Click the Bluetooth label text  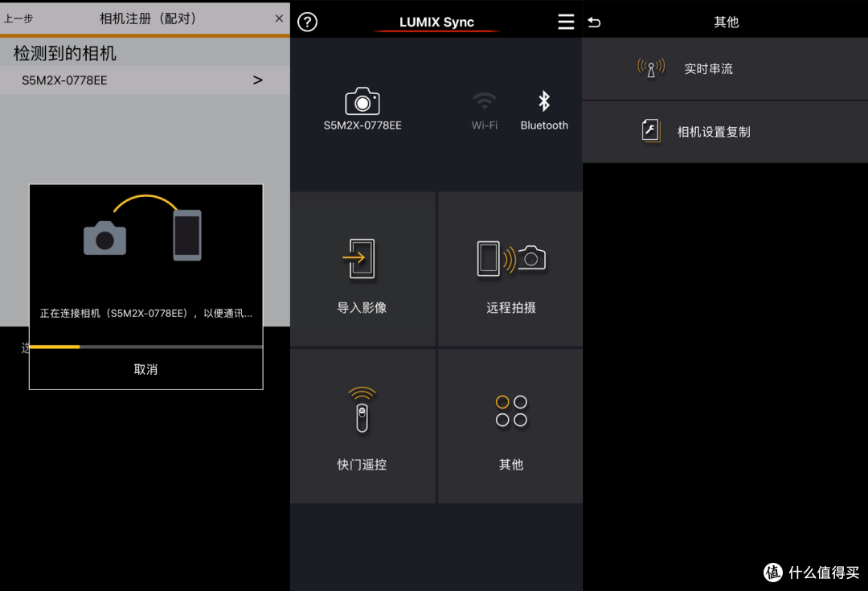click(544, 125)
